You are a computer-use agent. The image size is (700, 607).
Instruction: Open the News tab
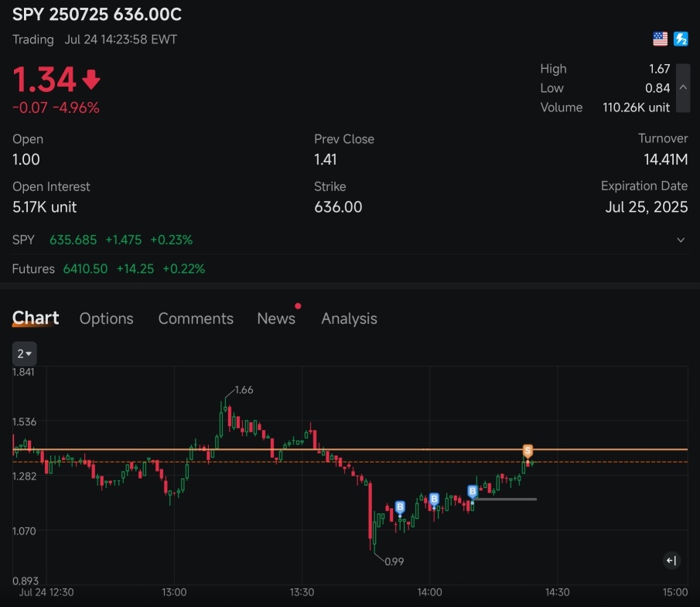pyautogui.click(x=276, y=319)
